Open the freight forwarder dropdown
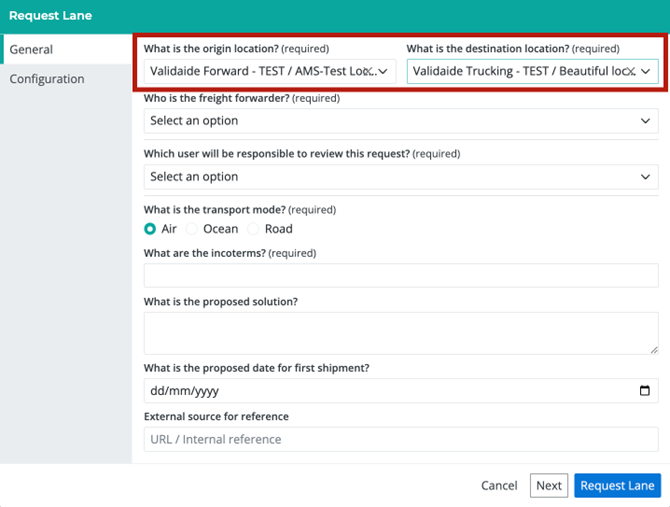The image size is (670, 507). [x=401, y=121]
